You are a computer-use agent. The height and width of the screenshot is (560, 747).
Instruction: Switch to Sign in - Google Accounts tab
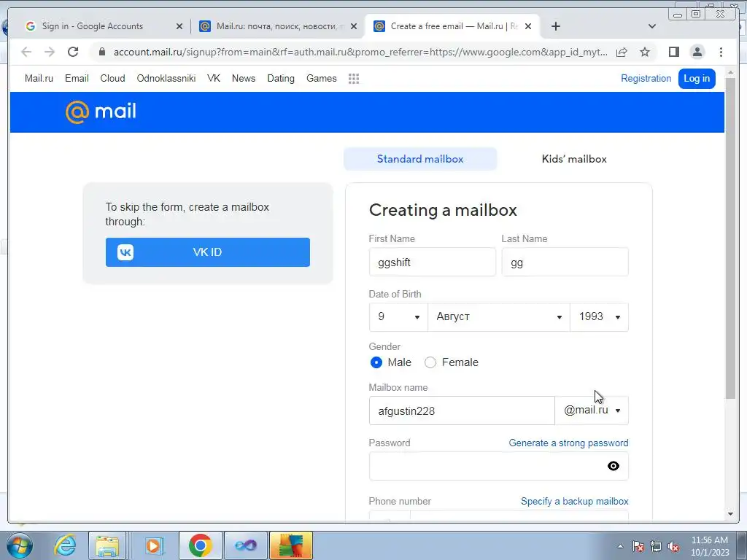(93, 26)
